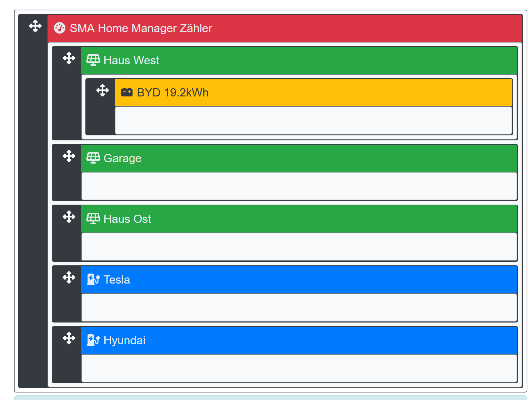Select the Garage label
Viewport: 532px width, 400px height.
[x=122, y=158]
